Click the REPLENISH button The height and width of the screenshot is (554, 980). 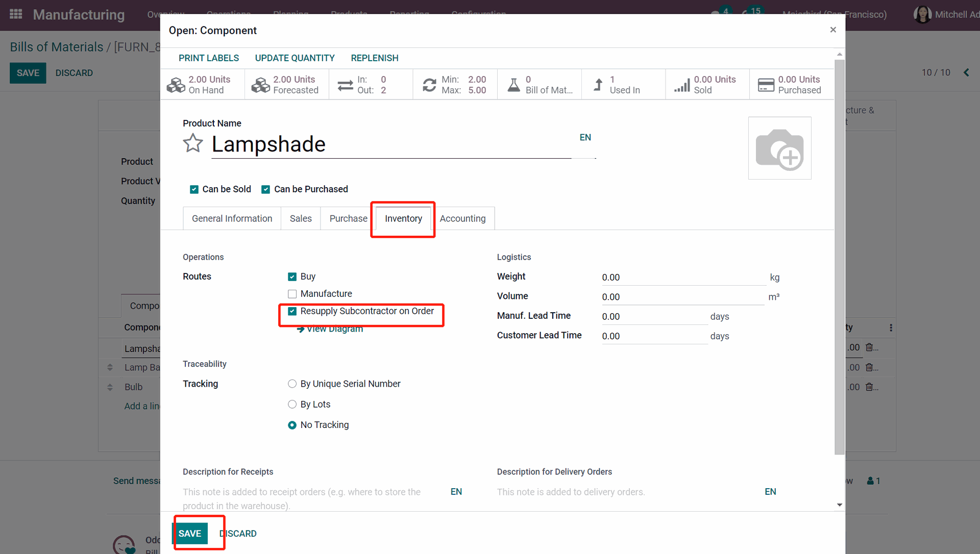click(374, 58)
